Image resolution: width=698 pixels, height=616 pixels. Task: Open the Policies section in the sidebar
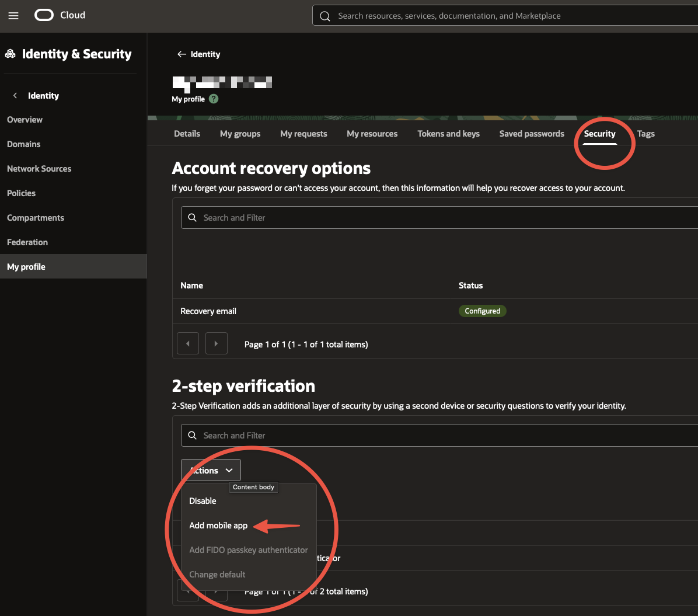pyautogui.click(x=21, y=193)
